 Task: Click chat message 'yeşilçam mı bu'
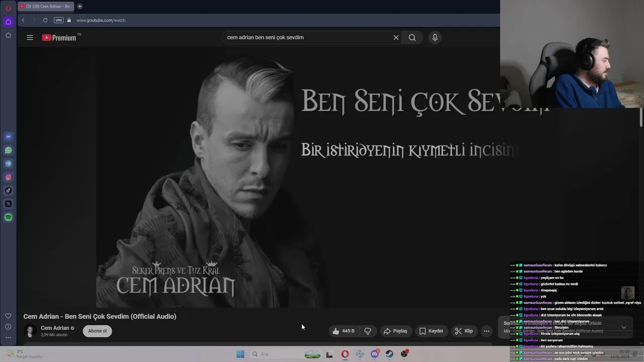552,278
